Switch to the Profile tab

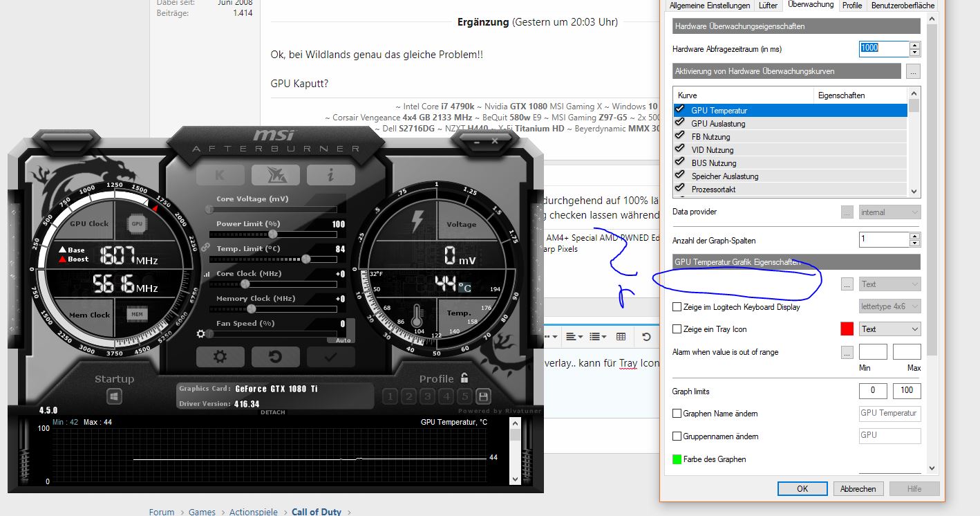coord(851,6)
